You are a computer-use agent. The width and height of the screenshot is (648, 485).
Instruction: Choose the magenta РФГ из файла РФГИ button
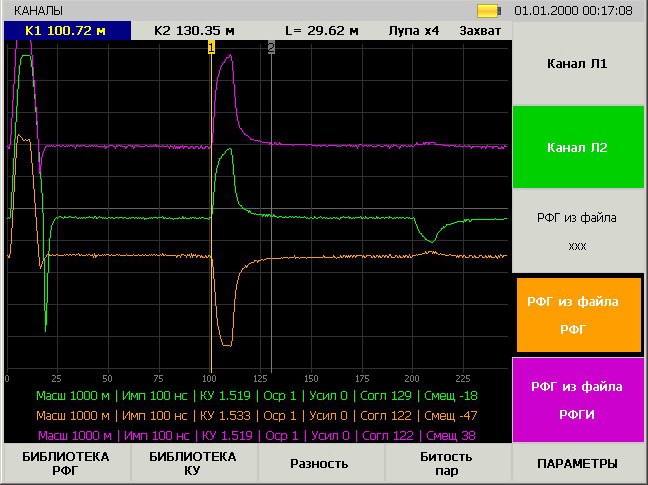tap(578, 400)
